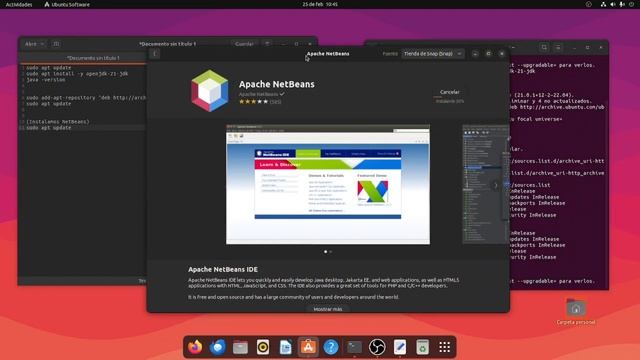The height and width of the screenshot is (360, 640).
Task: Open Carpeta personal desktop folder
Action: [576, 312]
